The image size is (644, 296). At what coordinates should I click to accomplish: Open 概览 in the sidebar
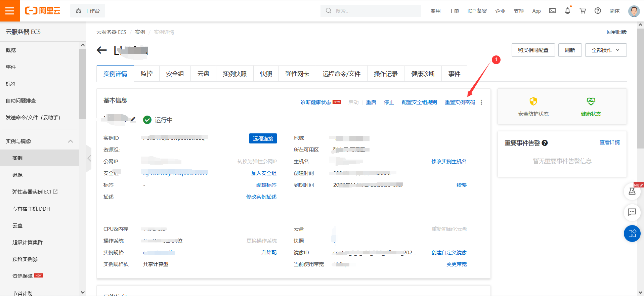coord(11,50)
